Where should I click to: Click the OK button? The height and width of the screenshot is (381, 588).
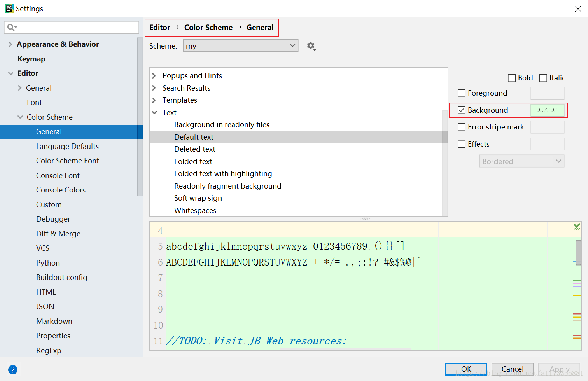(466, 369)
